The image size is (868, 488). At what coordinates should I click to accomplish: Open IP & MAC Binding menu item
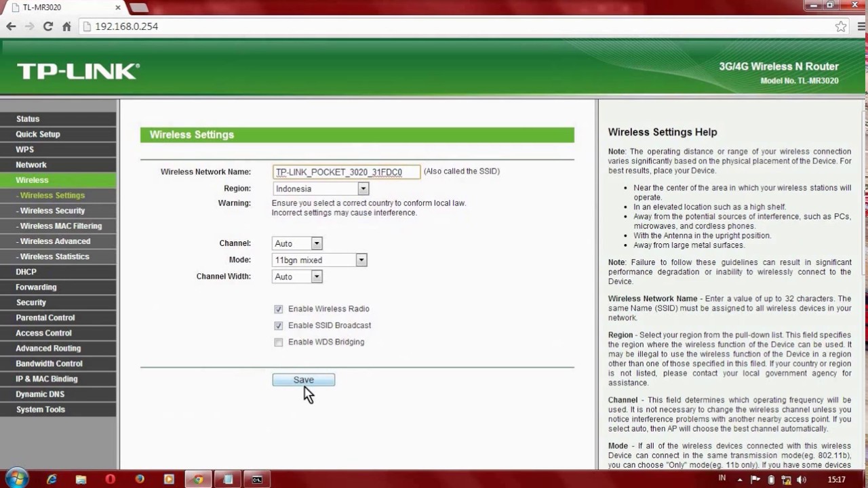[x=58, y=379]
